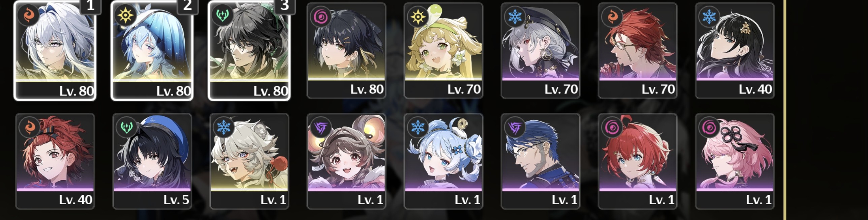Click Spectro sun icon on blonde Lv. 70 girl
The image size is (868, 220).
pyautogui.click(x=417, y=17)
